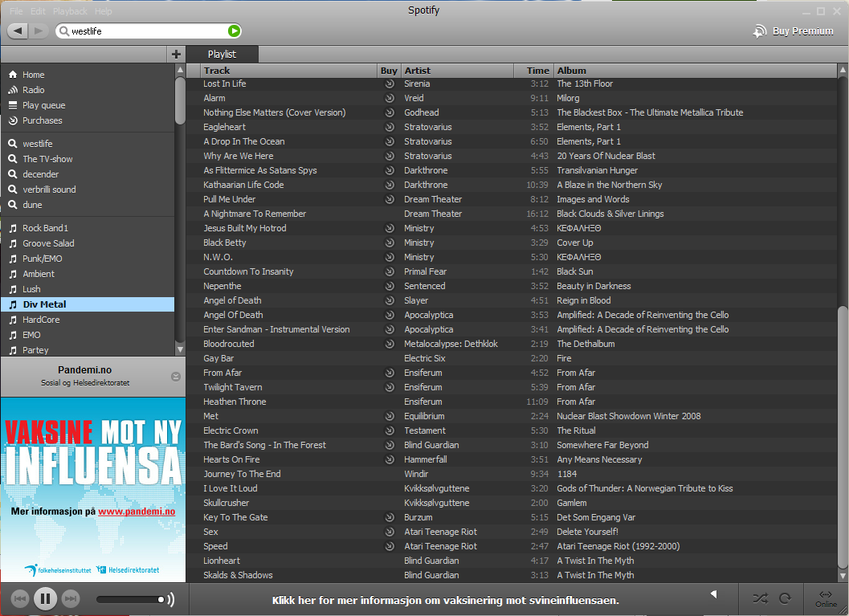Open the saved search 'The TV-show'

click(x=47, y=158)
